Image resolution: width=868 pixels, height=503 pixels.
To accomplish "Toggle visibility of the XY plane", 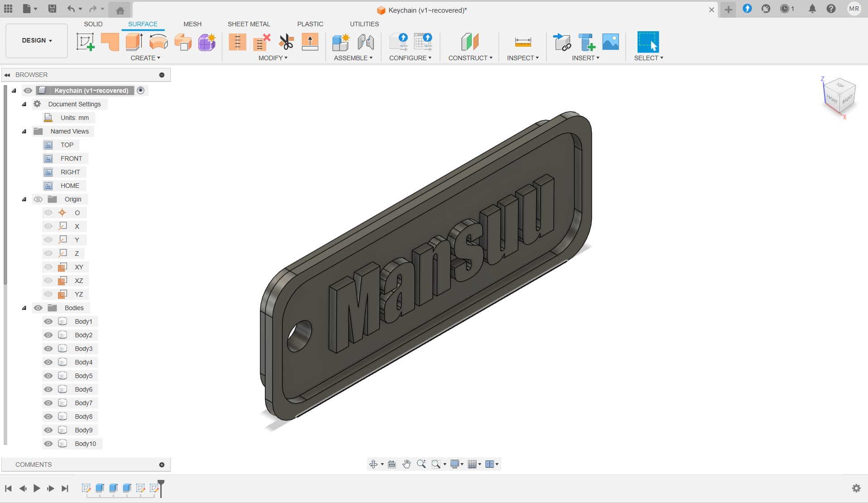I will [48, 267].
